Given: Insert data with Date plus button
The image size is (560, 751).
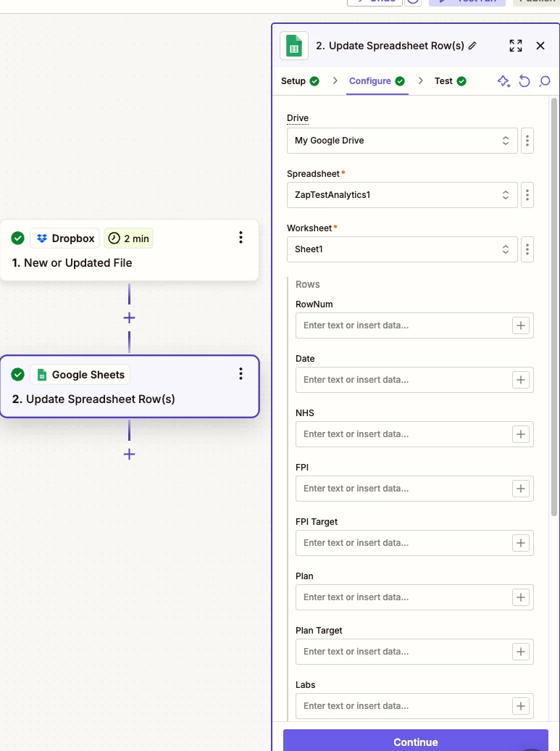Looking at the screenshot, I should click(x=521, y=380).
